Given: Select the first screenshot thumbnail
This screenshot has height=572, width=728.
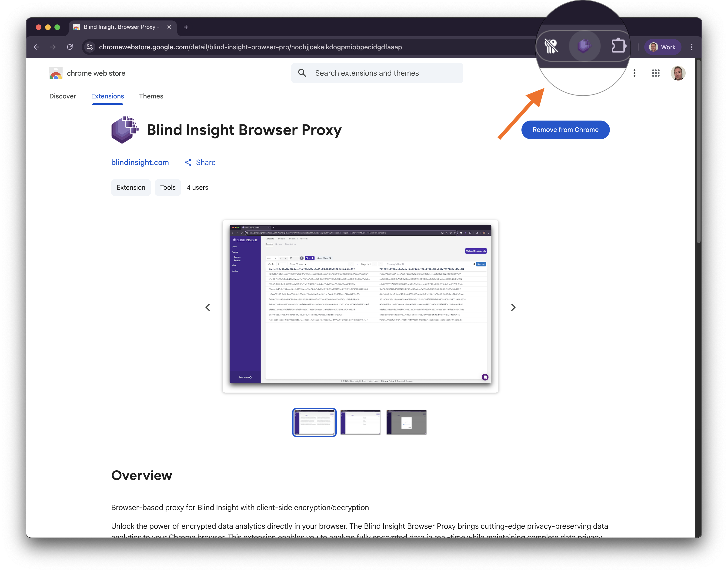Looking at the screenshot, I should point(314,422).
